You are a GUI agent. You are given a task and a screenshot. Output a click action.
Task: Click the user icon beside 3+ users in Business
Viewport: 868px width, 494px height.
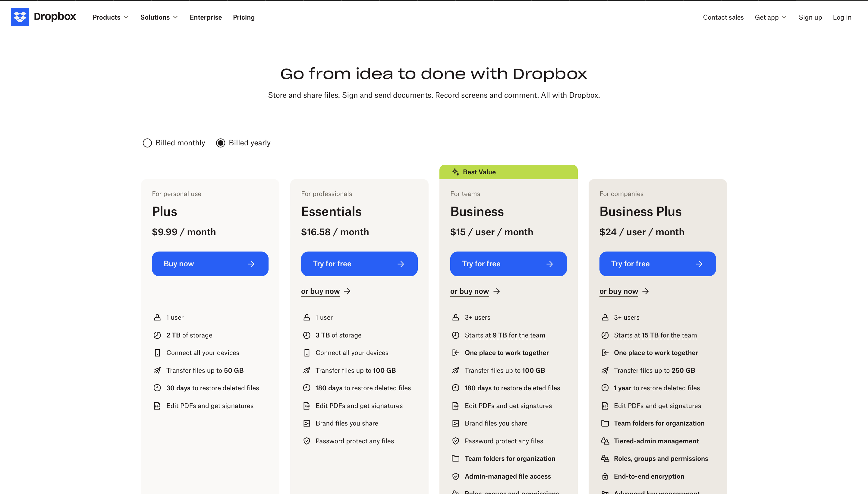click(456, 317)
